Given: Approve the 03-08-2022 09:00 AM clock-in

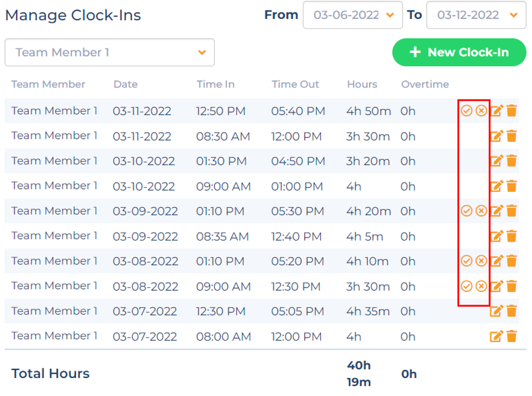Looking at the screenshot, I should tap(467, 286).
